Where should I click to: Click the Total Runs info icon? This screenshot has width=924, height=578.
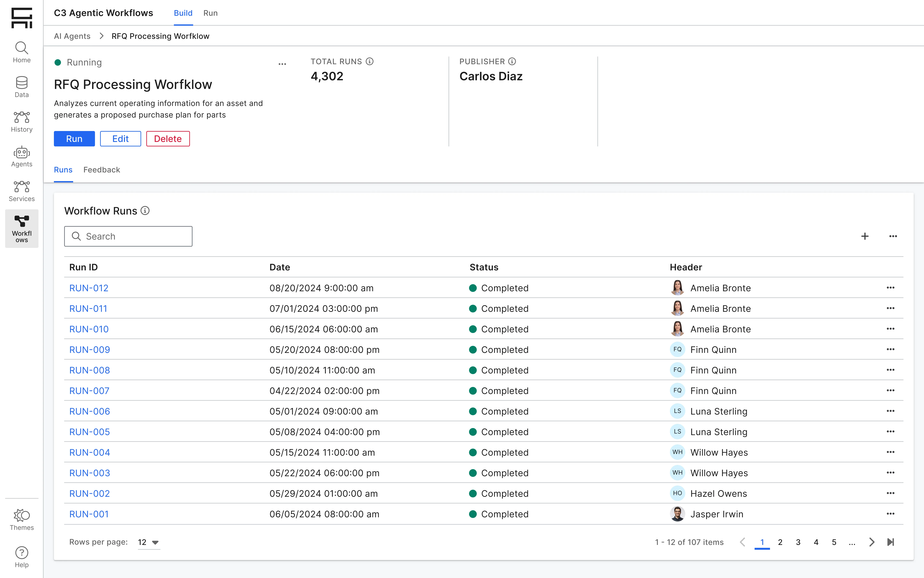pyautogui.click(x=370, y=61)
